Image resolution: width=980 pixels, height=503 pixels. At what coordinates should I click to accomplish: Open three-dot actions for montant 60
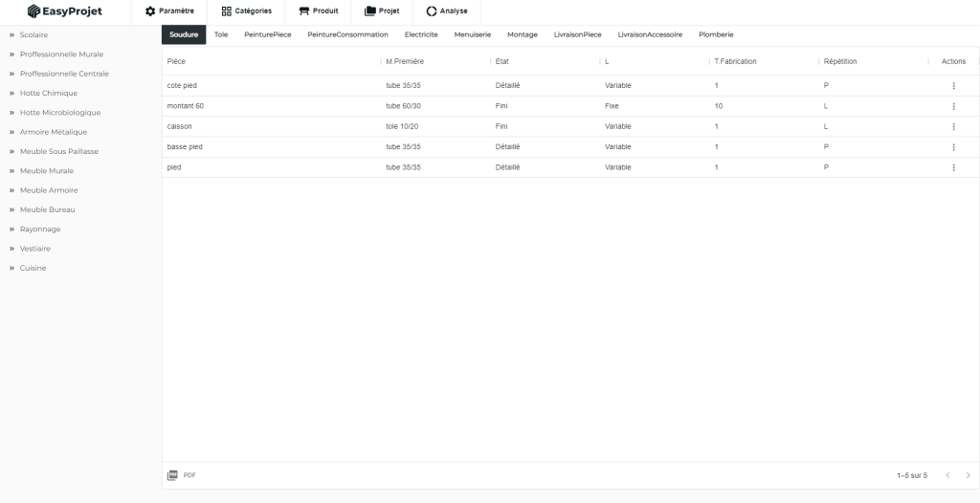point(953,106)
